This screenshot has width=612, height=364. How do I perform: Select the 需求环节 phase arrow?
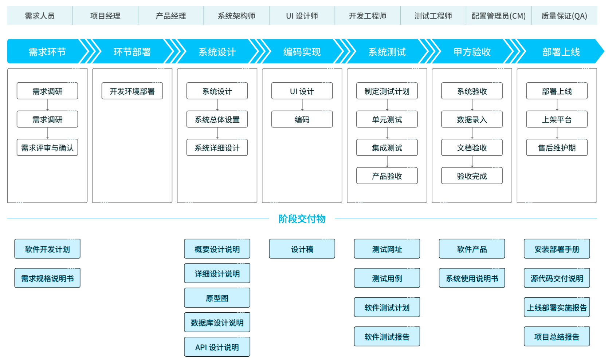coord(47,52)
